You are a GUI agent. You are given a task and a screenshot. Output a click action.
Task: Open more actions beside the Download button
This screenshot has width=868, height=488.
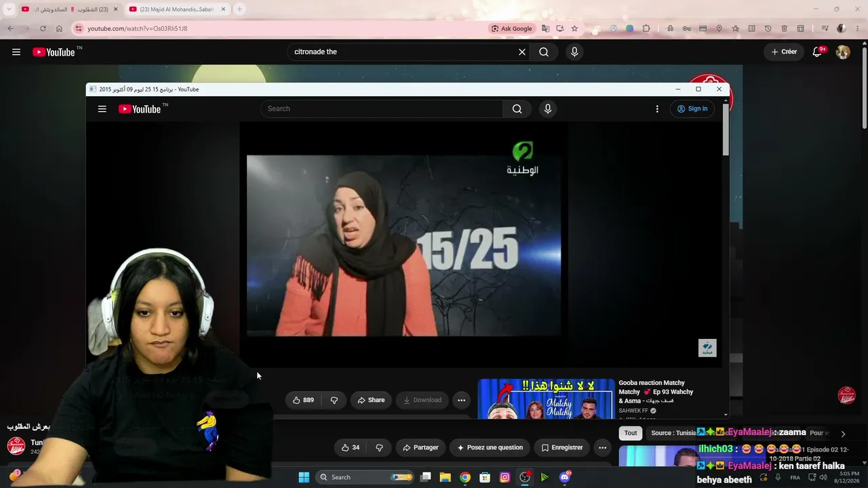[462, 400]
